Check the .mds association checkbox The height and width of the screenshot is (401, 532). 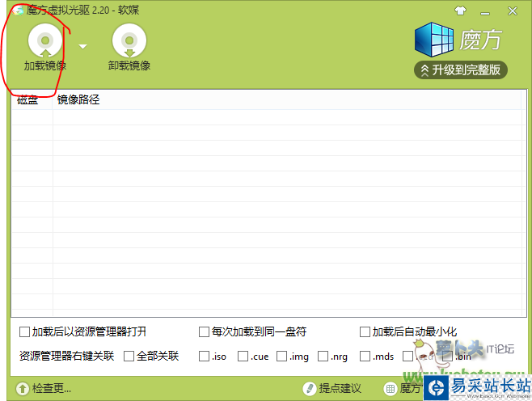(365, 357)
